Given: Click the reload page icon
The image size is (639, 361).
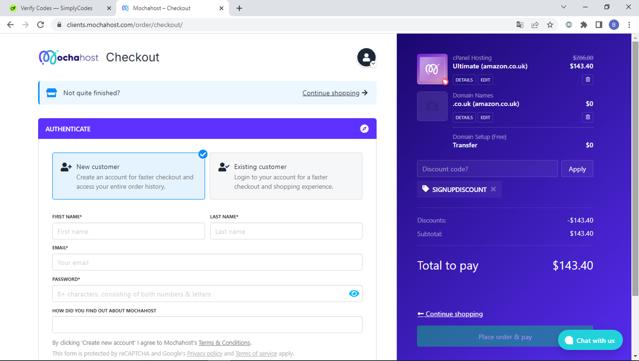Looking at the screenshot, I should pos(40,25).
